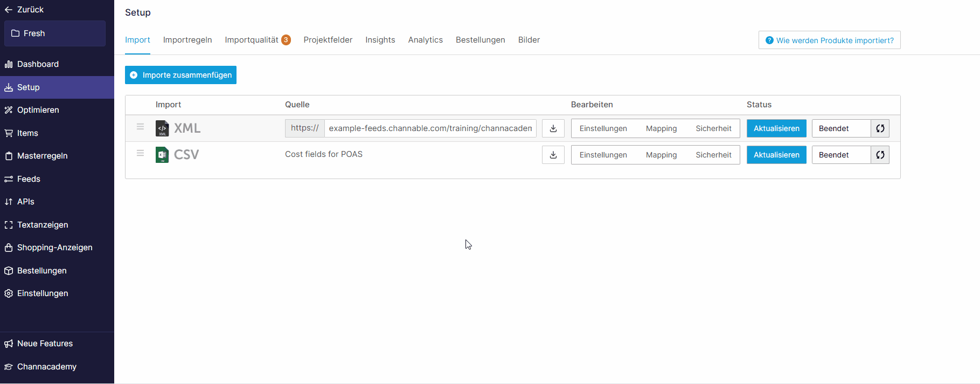Open the Insights tab

click(x=380, y=40)
